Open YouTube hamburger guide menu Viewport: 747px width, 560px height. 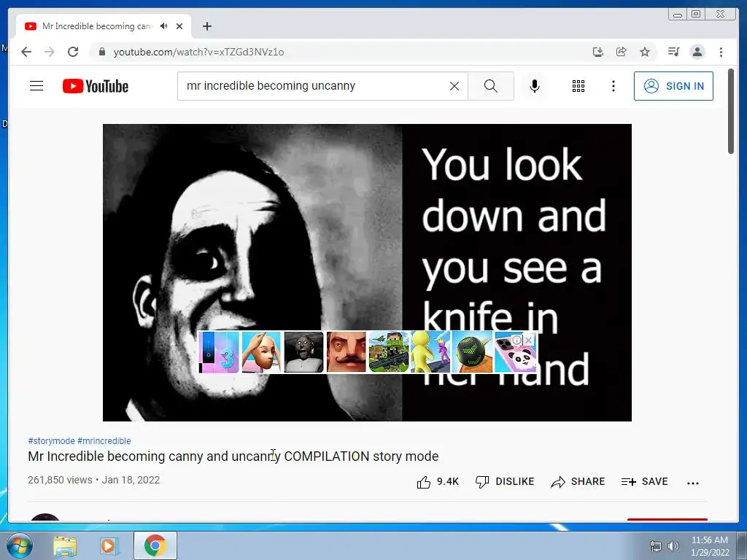(x=36, y=86)
